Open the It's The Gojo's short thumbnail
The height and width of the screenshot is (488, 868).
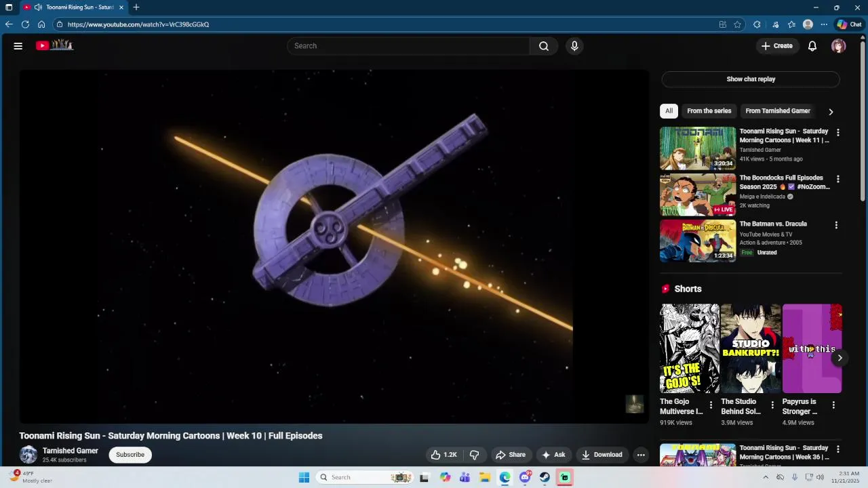click(x=690, y=348)
